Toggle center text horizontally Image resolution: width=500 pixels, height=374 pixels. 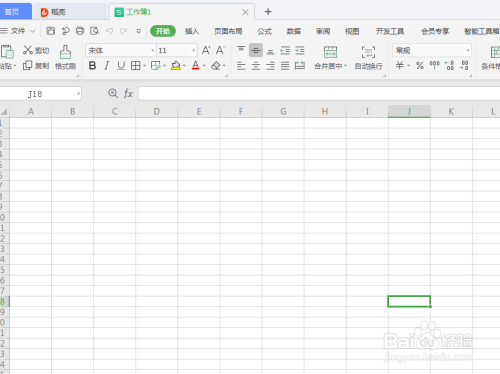click(256, 66)
